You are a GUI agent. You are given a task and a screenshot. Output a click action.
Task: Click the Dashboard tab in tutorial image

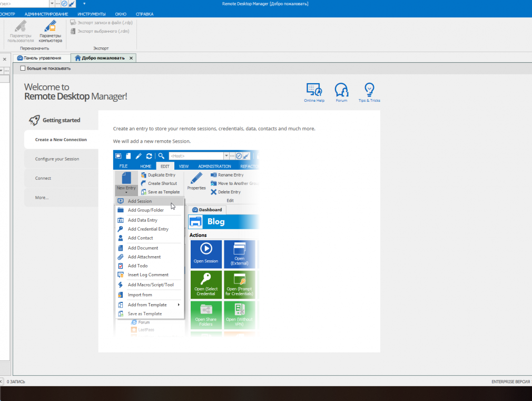tap(207, 210)
